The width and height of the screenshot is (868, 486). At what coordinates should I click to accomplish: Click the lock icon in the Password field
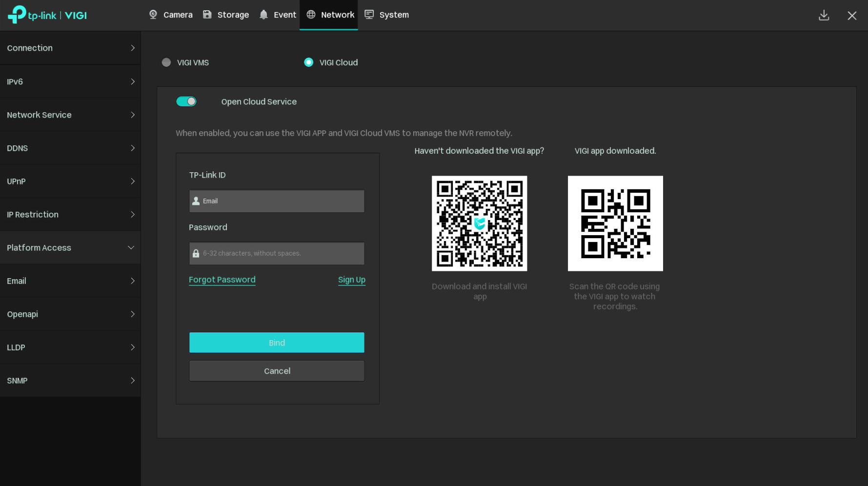(x=196, y=253)
